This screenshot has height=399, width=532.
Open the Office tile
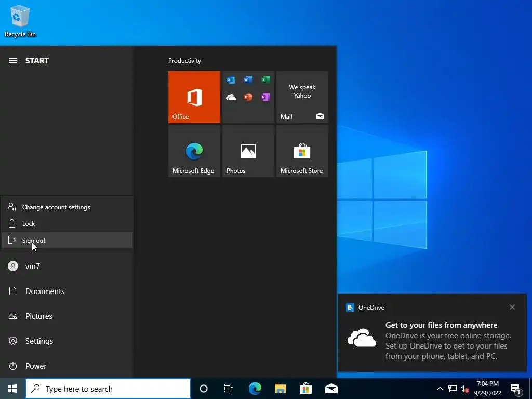(194, 97)
